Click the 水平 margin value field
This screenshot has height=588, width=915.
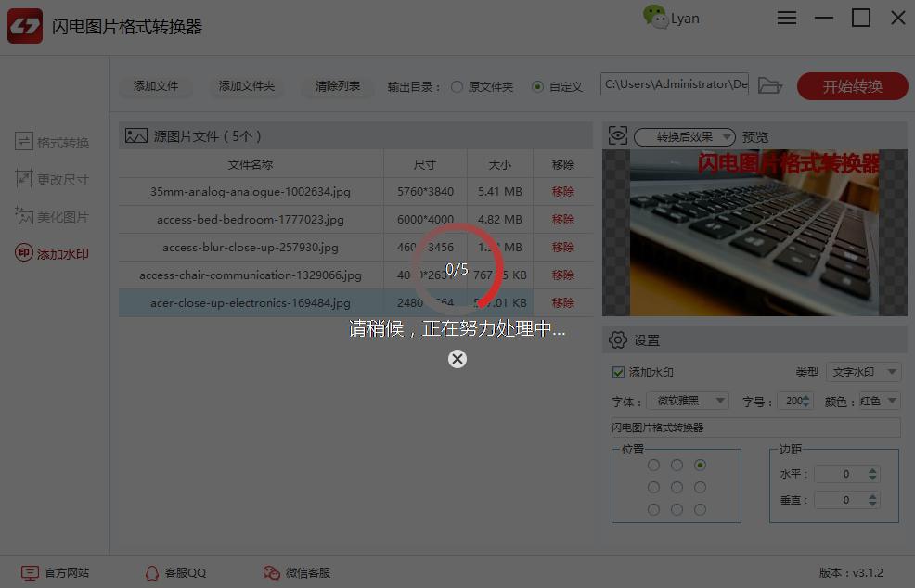tap(842, 474)
